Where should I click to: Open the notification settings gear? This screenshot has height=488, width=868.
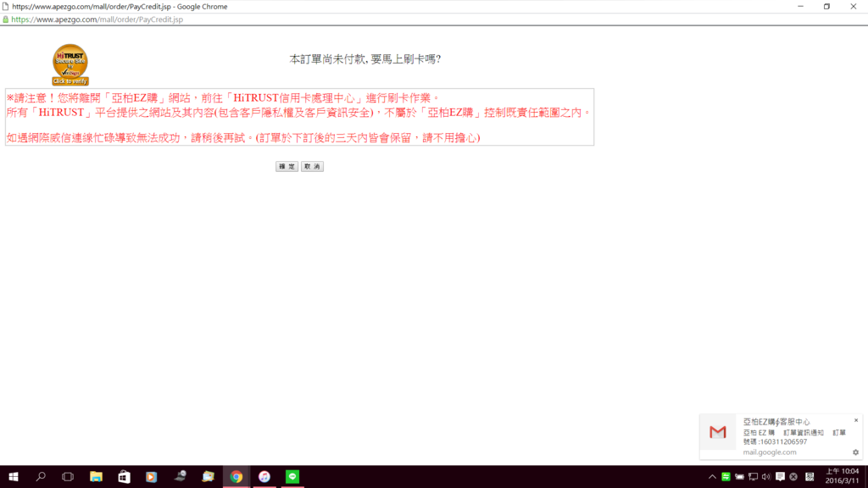(856, 452)
